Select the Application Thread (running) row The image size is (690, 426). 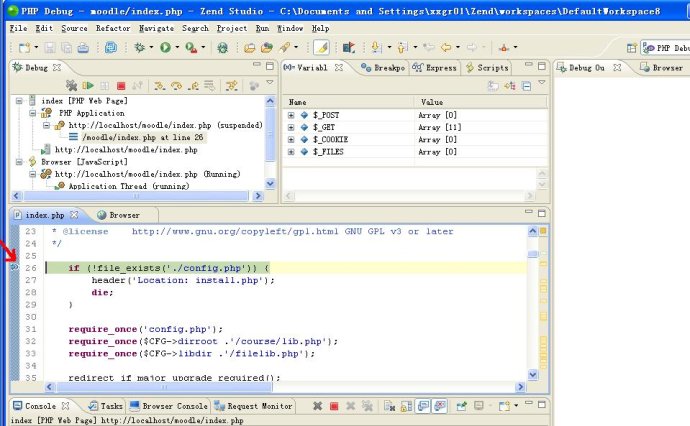(x=128, y=186)
